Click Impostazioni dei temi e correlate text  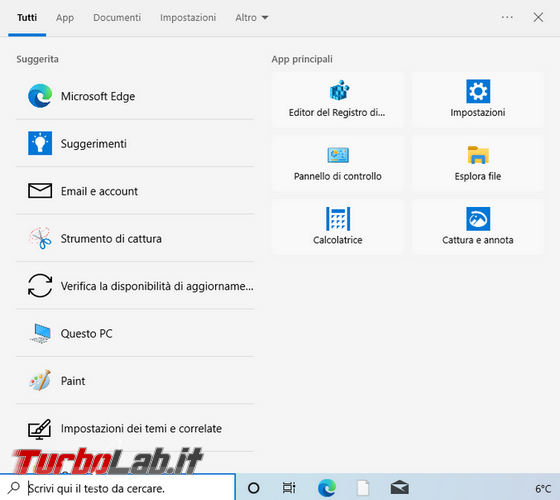tap(141, 429)
